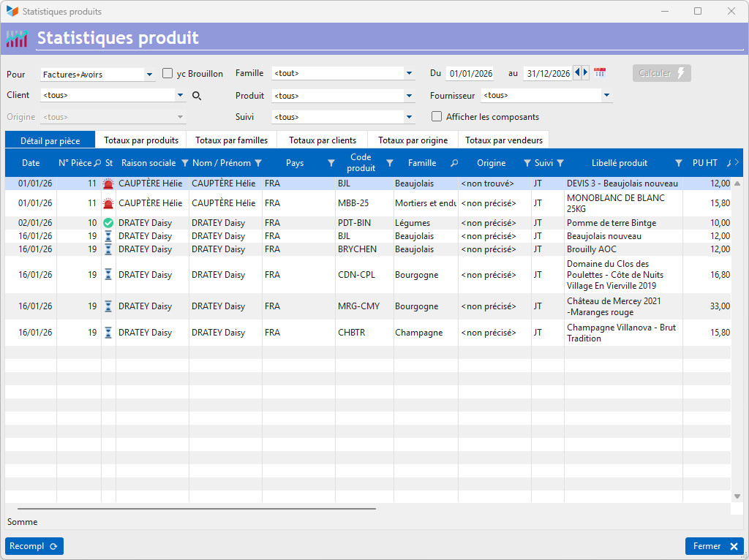This screenshot has height=560, width=749.
Task: Open the Totaux par clients tab
Action: 323,140
